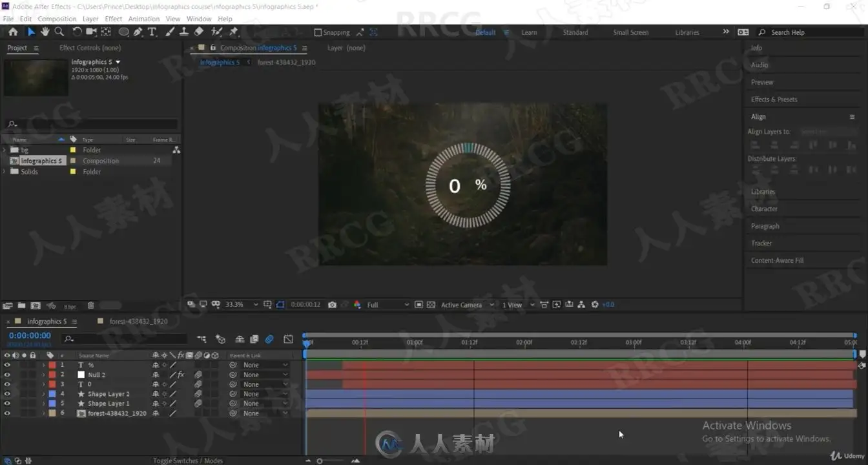
Task: Select the Horizontal Type tool
Action: pos(152,32)
